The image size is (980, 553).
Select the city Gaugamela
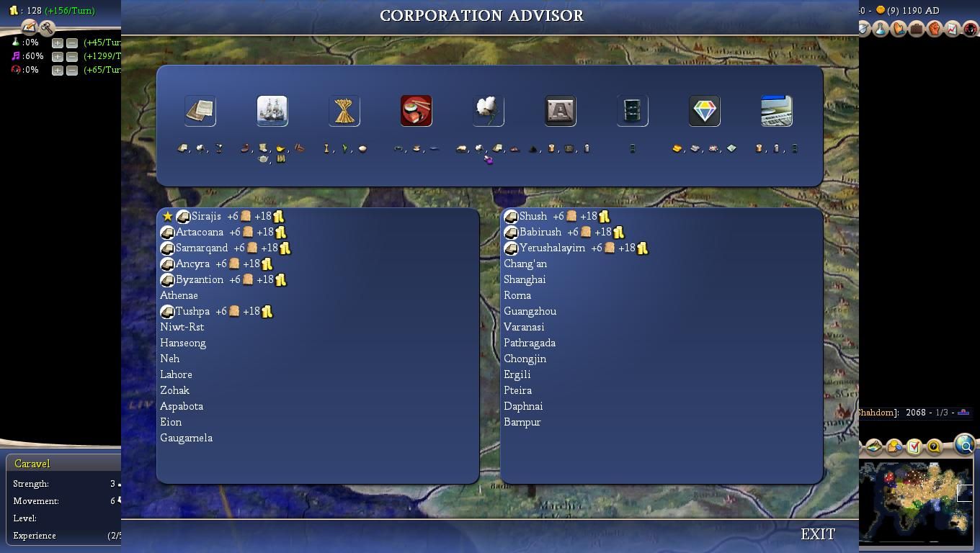tap(186, 438)
